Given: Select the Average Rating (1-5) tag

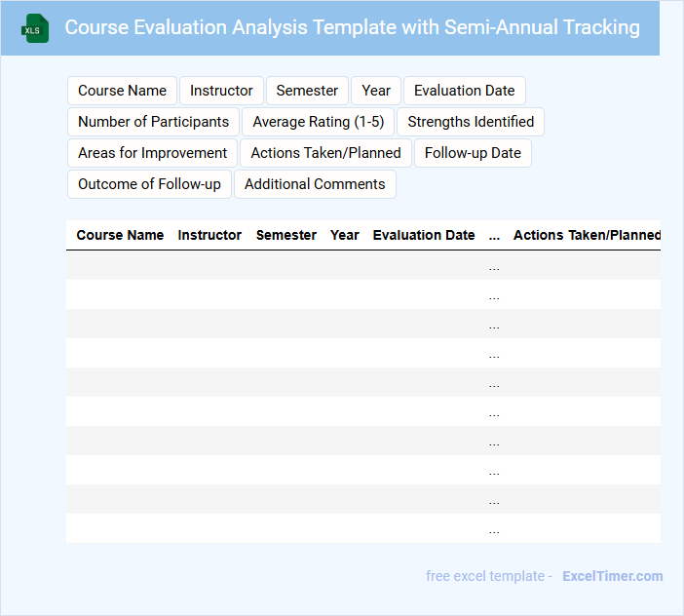Looking at the screenshot, I should click(x=319, y=122).
